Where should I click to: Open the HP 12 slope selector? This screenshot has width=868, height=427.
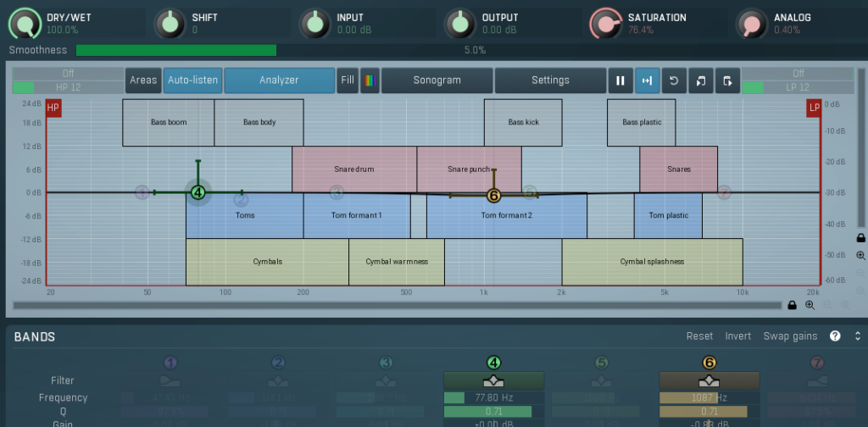pyautogui.click(x=68, y=87)
